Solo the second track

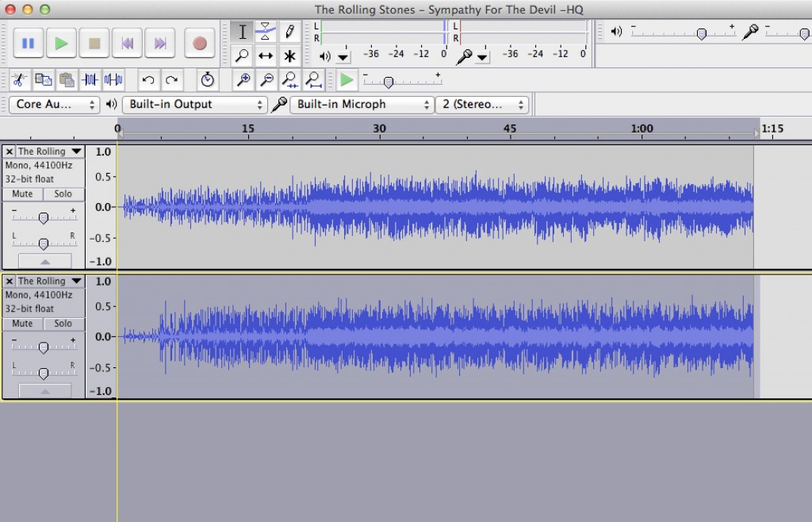[63, 324]
